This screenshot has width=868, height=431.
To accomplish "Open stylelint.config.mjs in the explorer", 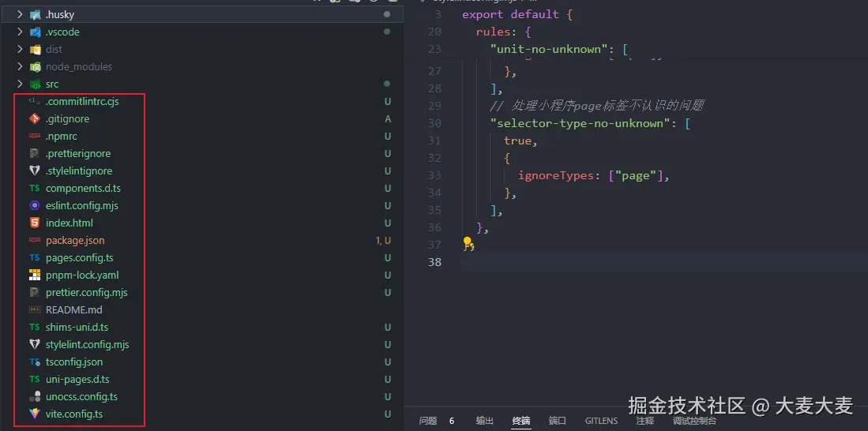I will click(88, 344).
